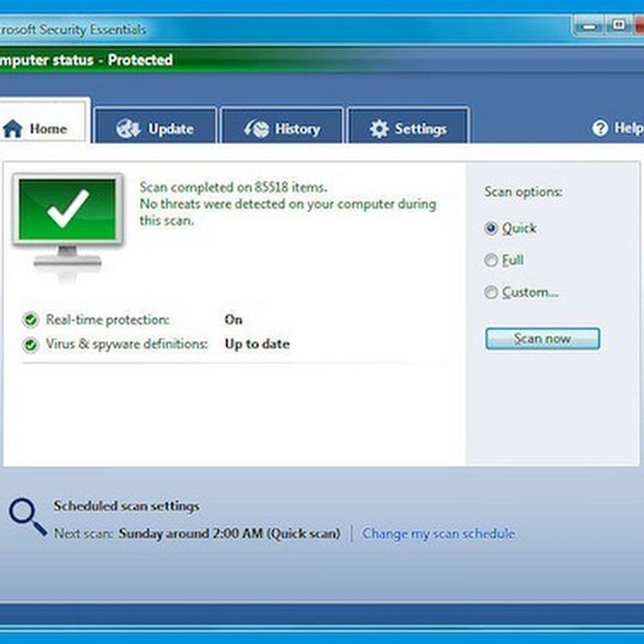This screenshot has width=644, height=644.
Task: Click the 'Scheduled scan settings' heading
Action: point(126,506)
